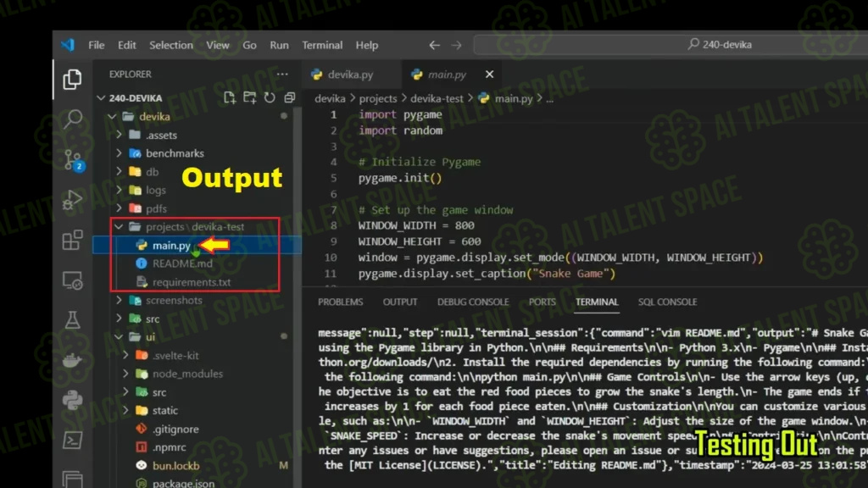Go forward with the navigation arrow
The width and height of the screenshot is (868, 488).
(456, 45)
